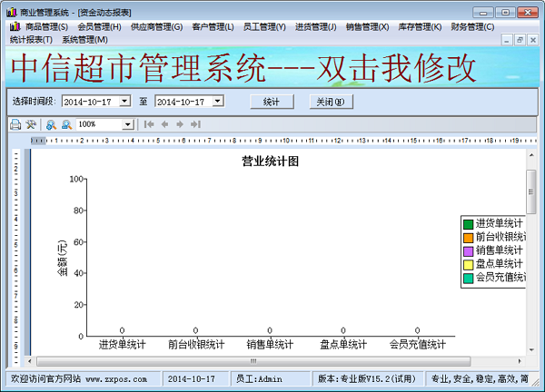Click the 统计 button
Image resolution: width=545 pixels, height=392 pixels.
coord(272,102)
